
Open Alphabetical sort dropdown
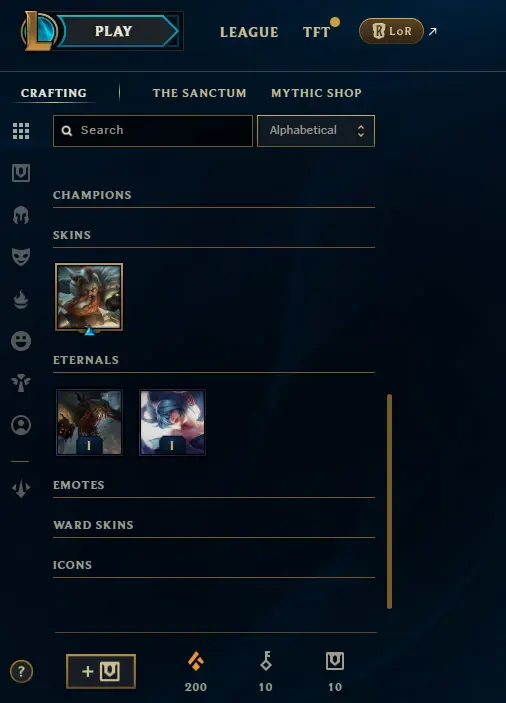pyautogui.click(x=316, y=131)
